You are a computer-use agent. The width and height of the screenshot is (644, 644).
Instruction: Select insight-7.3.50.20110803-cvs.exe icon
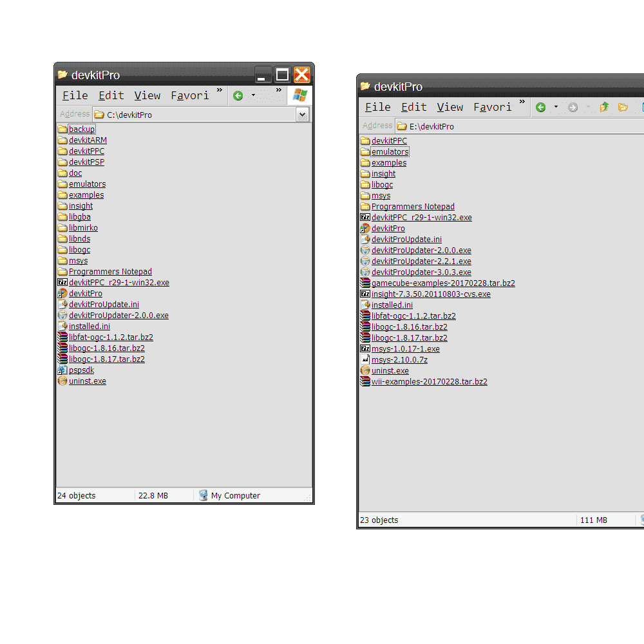click(365, 294)
